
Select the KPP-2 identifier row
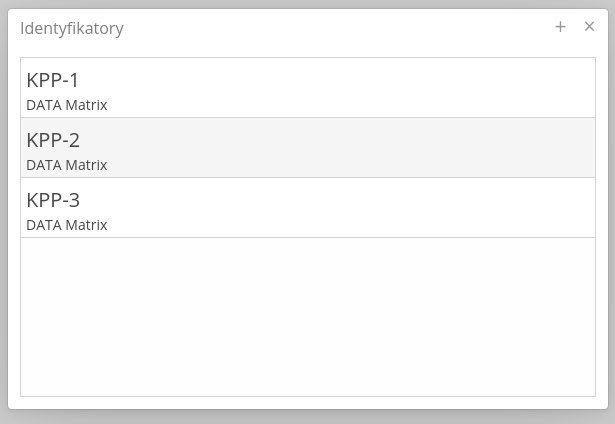[308, 148]
